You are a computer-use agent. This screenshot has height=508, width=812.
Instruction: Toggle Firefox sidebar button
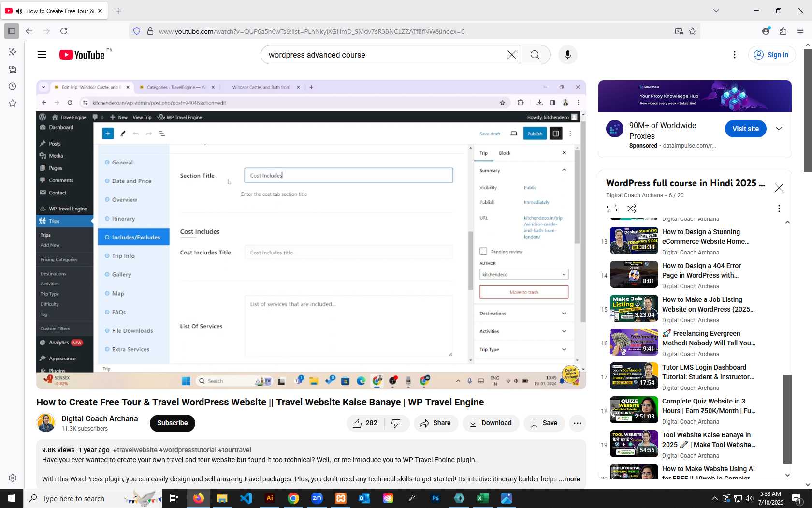point(12,31)
